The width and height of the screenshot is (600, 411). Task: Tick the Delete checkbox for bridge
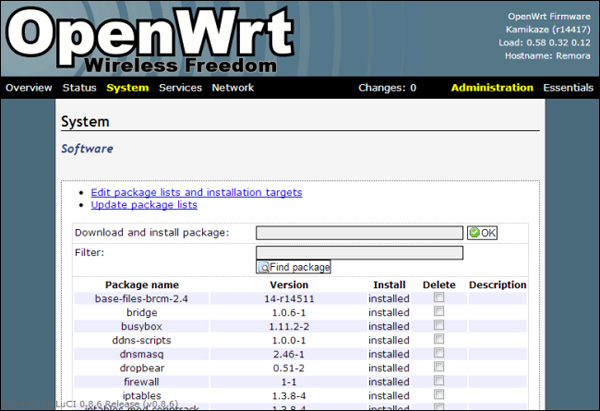pyautogui.click(x=439, y=312)
